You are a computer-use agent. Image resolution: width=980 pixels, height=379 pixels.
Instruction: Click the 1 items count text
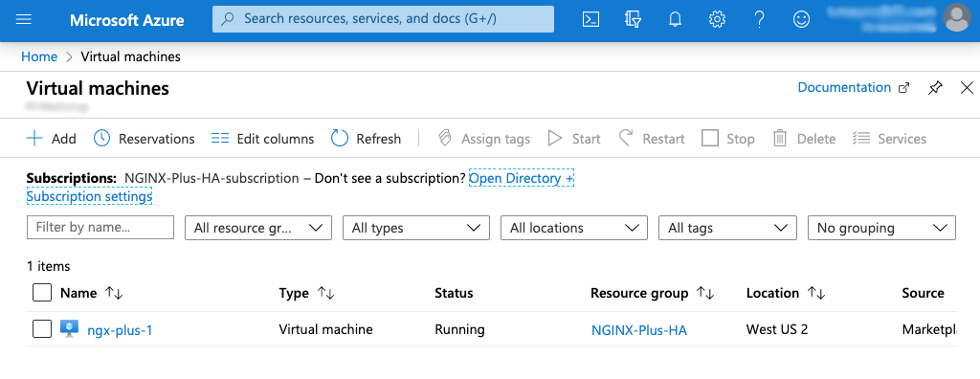pyautogui.click(x=48, y=266)
